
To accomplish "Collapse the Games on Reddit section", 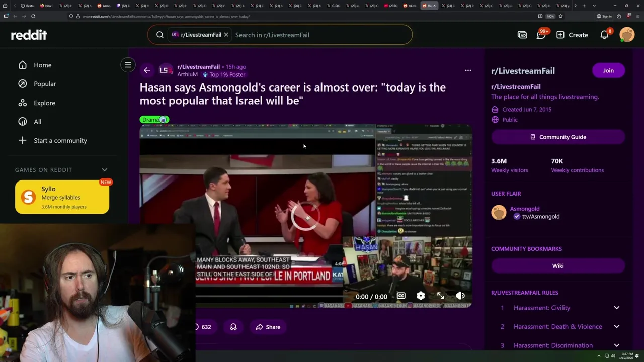I will point(105,170).
